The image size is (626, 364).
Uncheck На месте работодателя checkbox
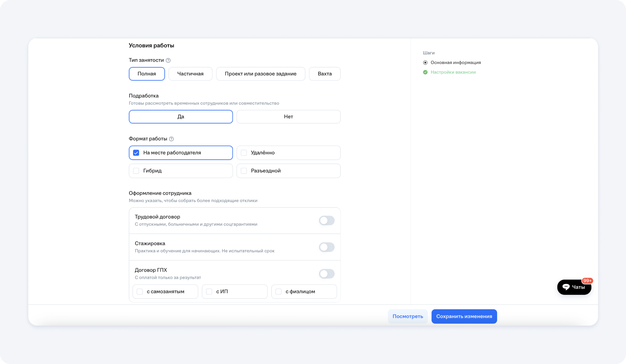[x=136, y=153]
